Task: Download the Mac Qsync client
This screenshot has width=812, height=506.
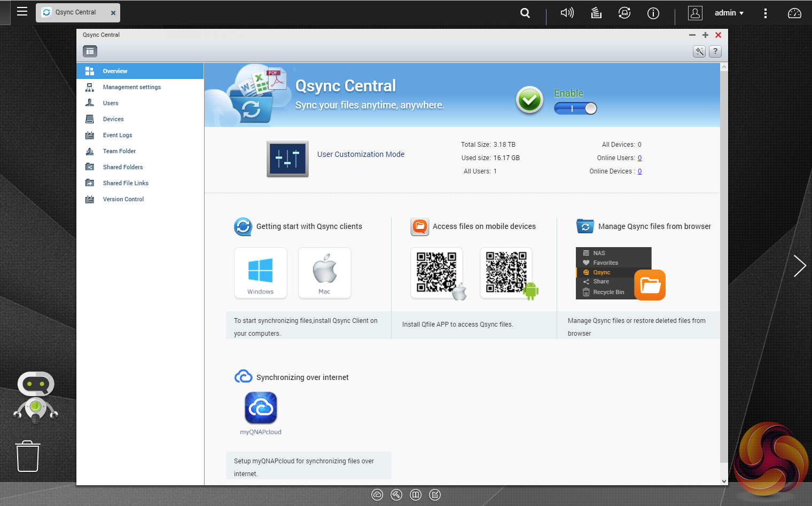Action: [x=325, y=273]
